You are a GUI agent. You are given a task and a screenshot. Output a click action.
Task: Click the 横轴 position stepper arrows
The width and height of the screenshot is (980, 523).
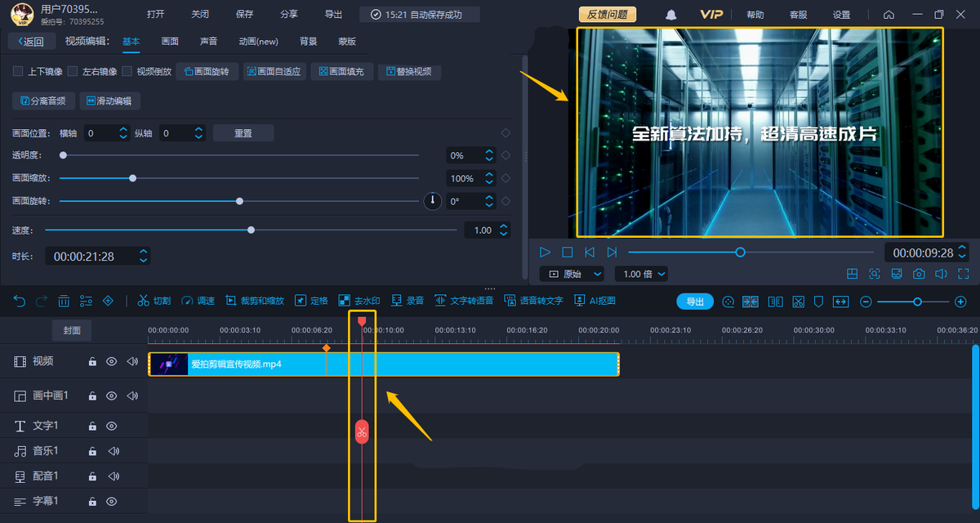[124, 133]
